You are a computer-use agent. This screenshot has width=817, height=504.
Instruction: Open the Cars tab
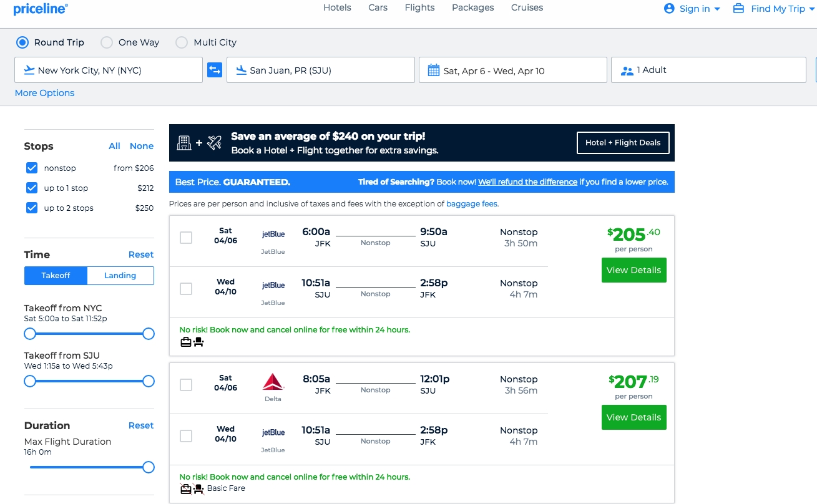[378, 7]
